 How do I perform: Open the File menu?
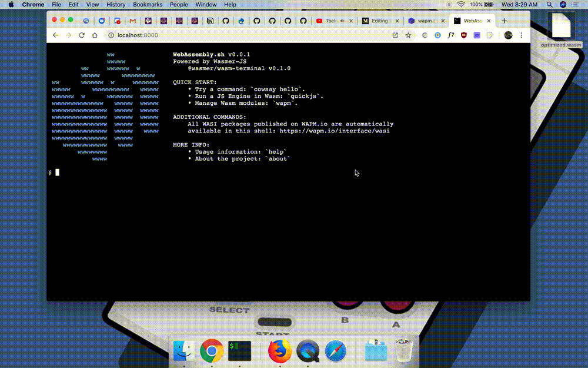coord(56,5)
